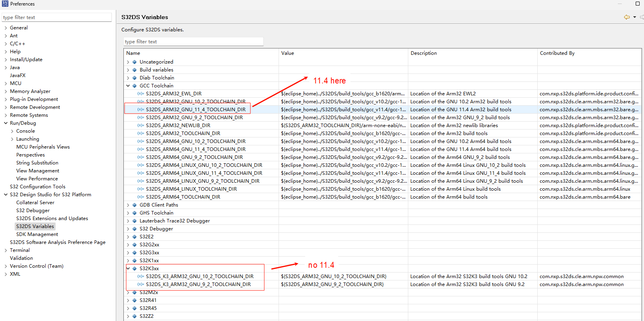Click the Value column header
644x321 pixels.
point(343,53)
